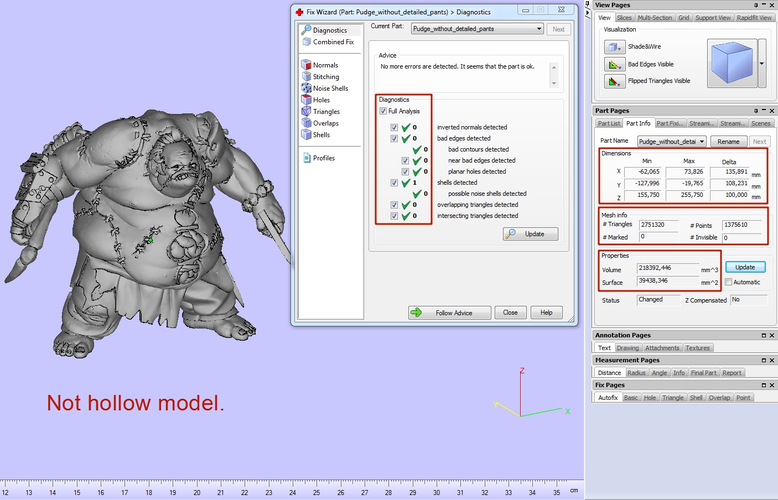Switch to the Autofix fix tab
Image resolution: width=778 pixels, height=500 pixels.
tap(607, 398)
